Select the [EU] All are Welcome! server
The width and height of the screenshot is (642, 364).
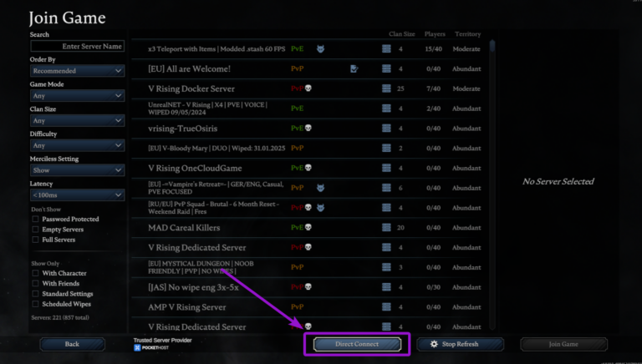coord(308,68)
